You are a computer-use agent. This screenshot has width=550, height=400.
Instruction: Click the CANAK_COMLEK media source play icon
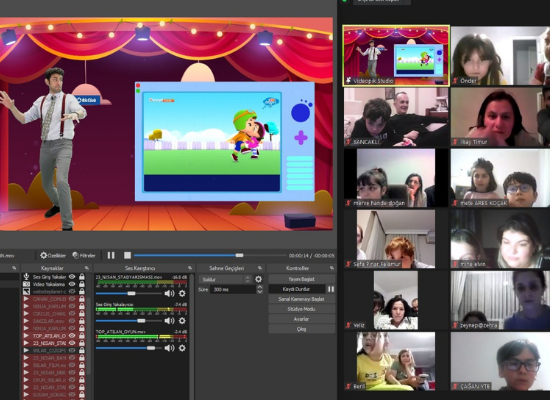point(26,299)
